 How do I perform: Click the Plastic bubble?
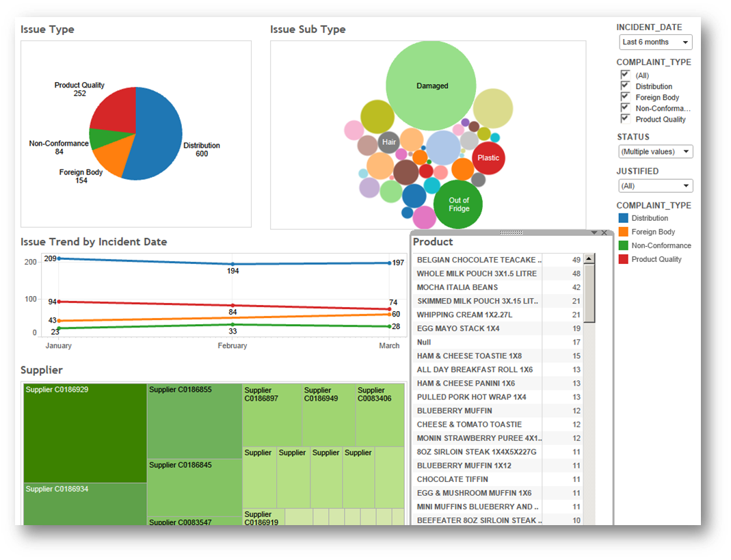click(x=488, y=158)
